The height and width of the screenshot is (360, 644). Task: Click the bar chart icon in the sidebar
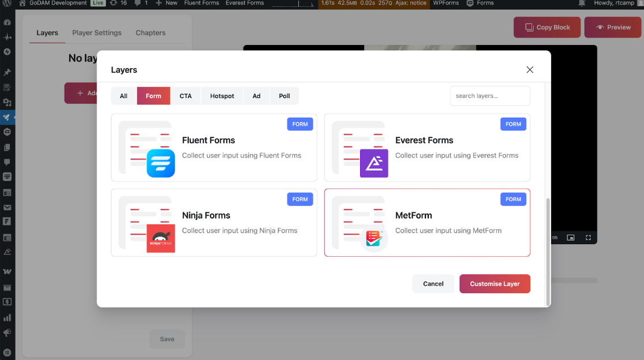coord(8,317)
